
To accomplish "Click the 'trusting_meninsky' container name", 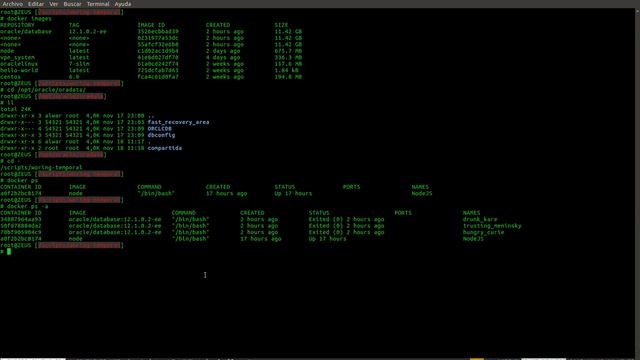I will tap(492, 226).
